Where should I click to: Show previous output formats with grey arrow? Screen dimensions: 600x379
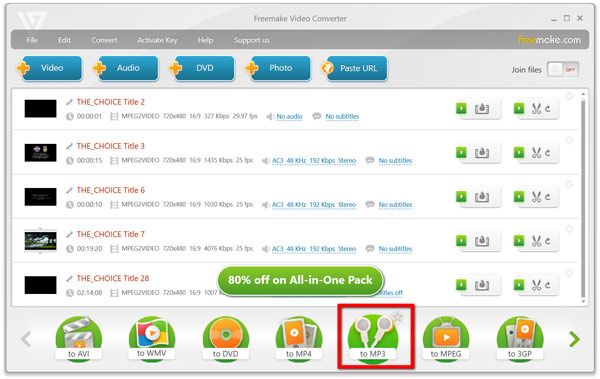click(x=26, y=339)
